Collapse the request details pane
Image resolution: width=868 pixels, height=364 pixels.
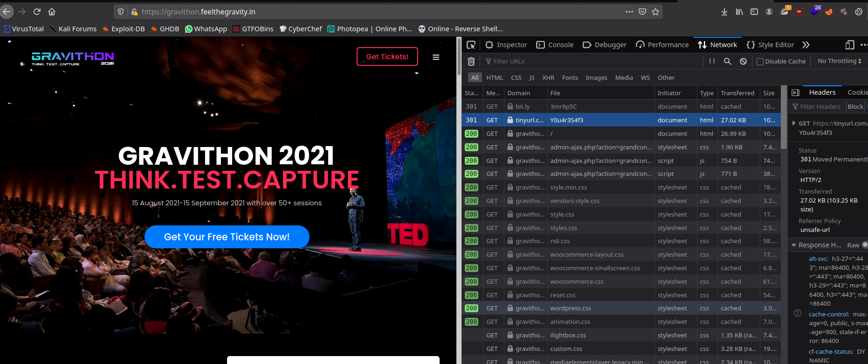pos(795,92)
